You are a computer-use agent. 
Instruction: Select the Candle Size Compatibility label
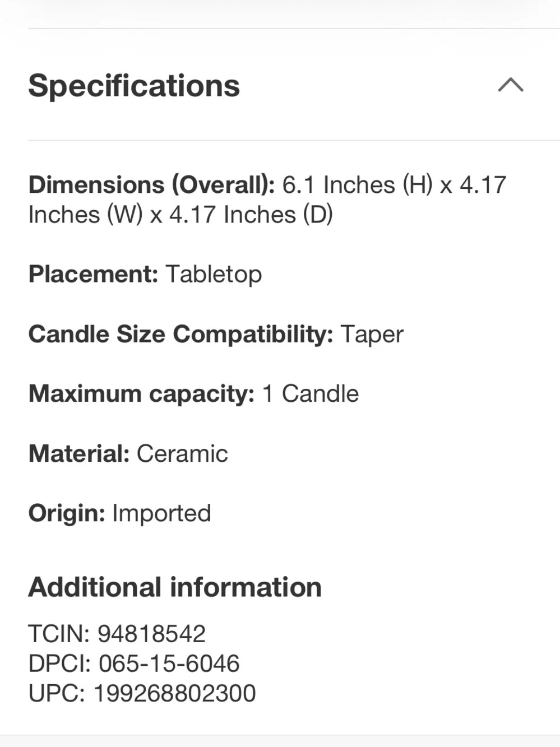click(181, 334)
